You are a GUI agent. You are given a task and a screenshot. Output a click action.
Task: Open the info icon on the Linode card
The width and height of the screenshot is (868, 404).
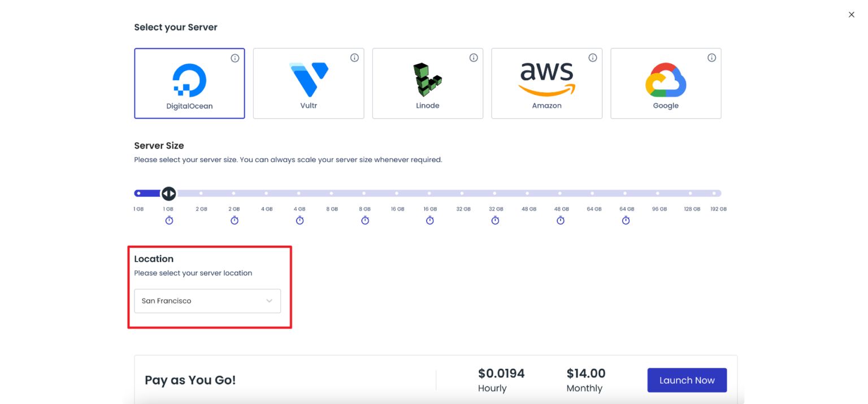pos(474,58)
